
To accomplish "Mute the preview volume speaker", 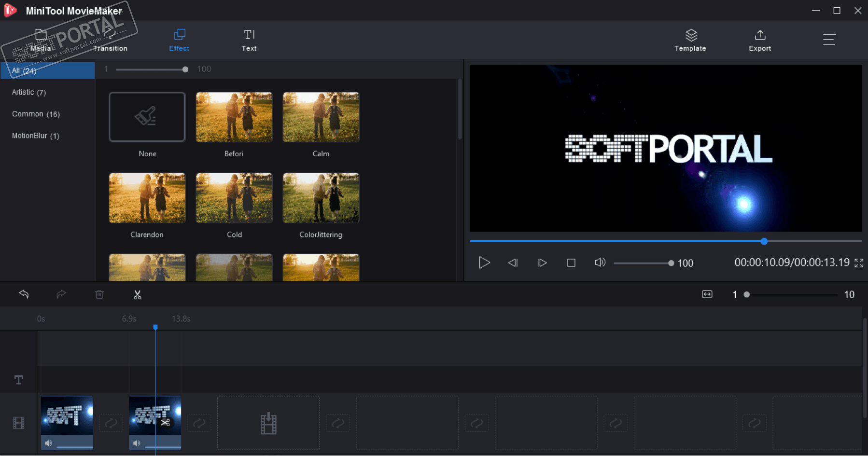I will (x=600, y=263).
